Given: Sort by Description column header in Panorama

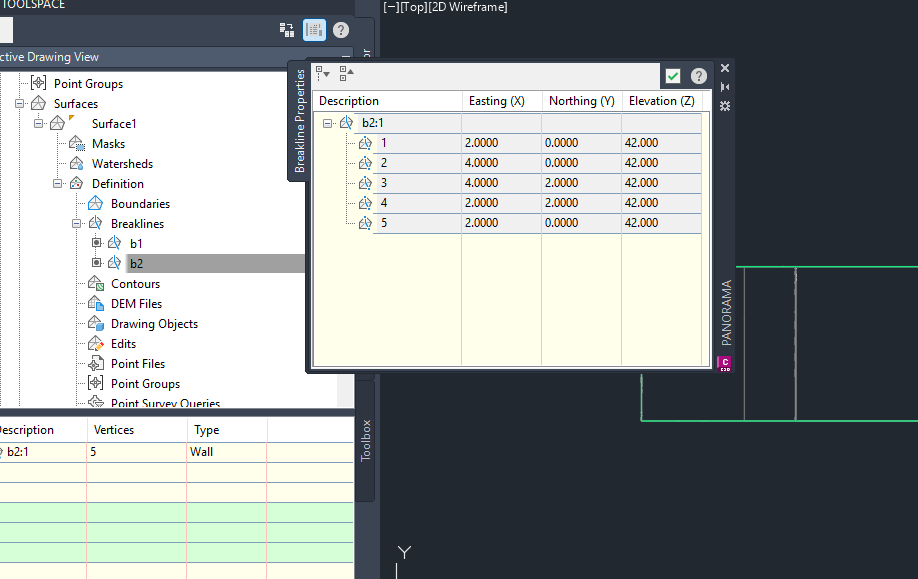Looking at the screenshot, I should point(387,101).
